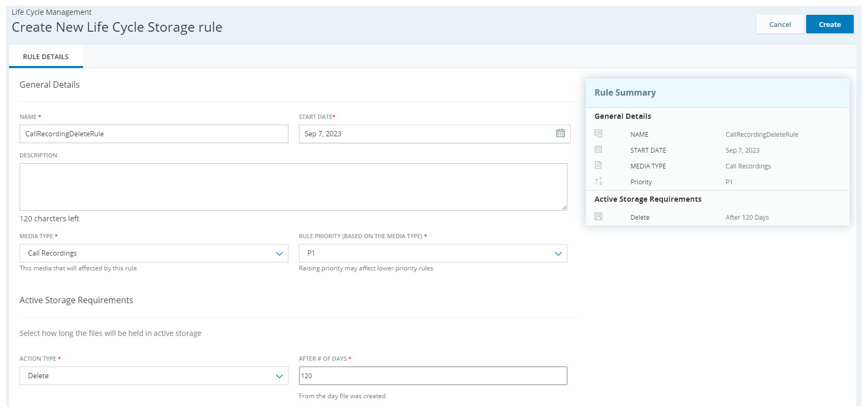Click the Start Date input field
The image size is (868, 413).
pyautogui.click(x=425, y=134)
